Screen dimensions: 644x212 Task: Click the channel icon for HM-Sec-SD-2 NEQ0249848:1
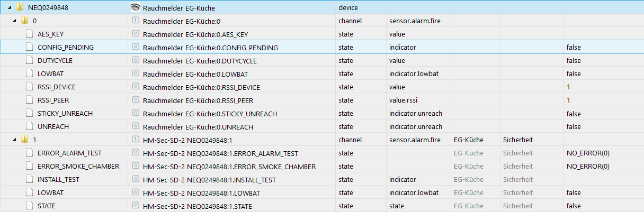click(135, 140)
